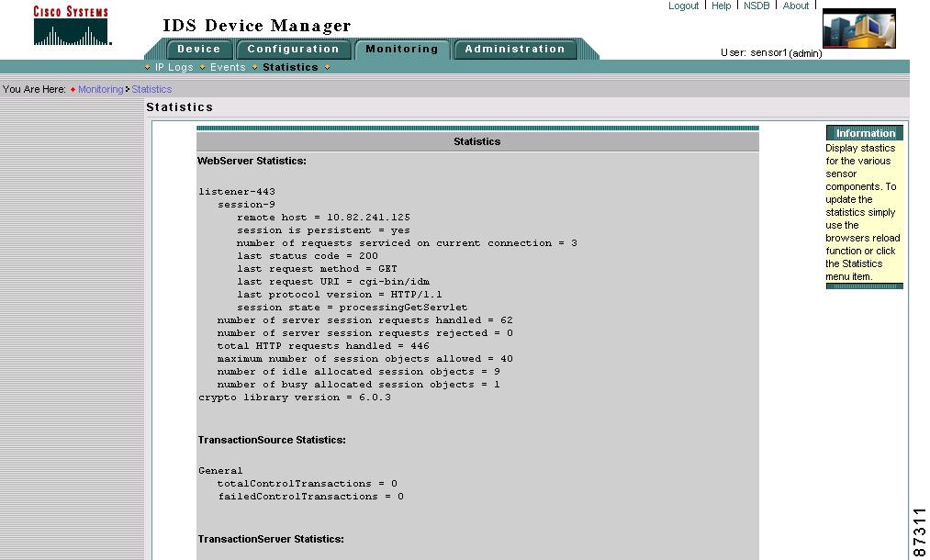Click Monitoring breadcrumb link
The image size is (930, 560).
click(x=101, y=89)
